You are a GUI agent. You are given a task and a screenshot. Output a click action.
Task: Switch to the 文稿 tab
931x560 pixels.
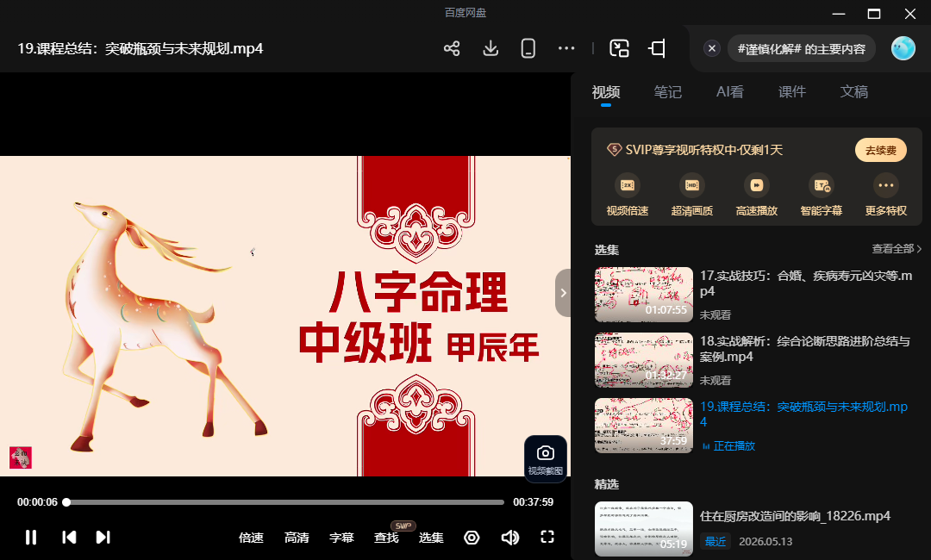[x=853, y=92]
